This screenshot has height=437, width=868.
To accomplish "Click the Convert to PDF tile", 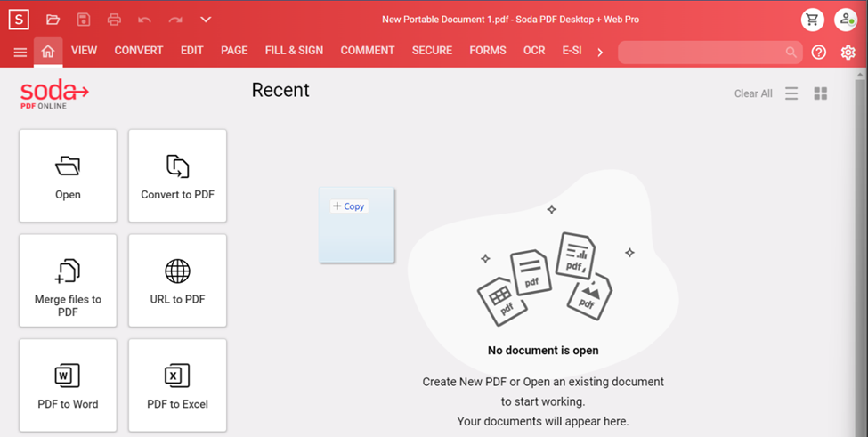I will coord(178,176).
